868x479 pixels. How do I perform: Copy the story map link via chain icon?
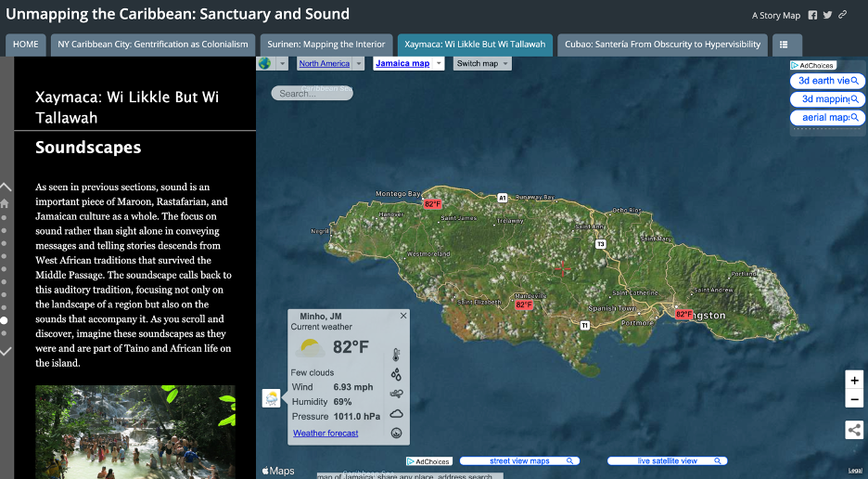842,15
